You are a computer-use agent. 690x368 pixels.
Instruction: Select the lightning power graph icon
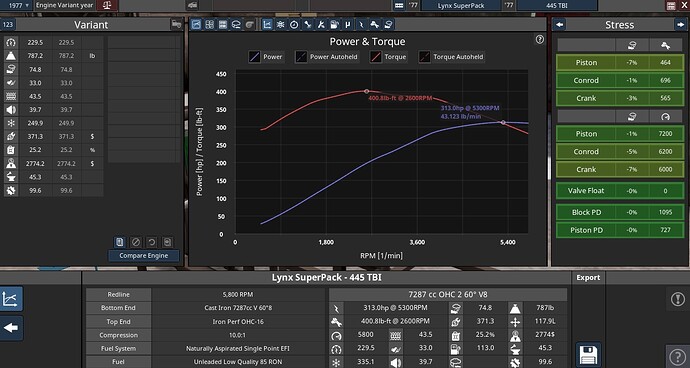tap(361, 25)
